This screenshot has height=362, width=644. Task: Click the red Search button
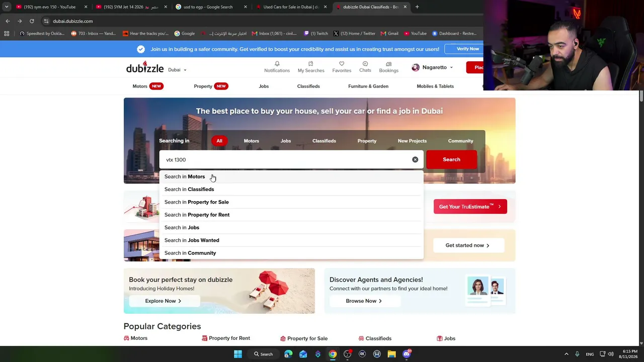(451, 159)
